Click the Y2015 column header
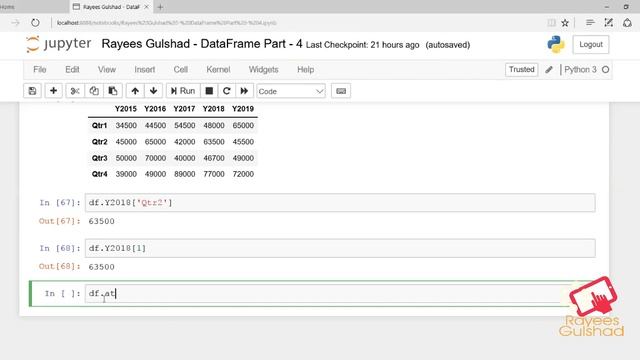640x360 pixels. 126,109
